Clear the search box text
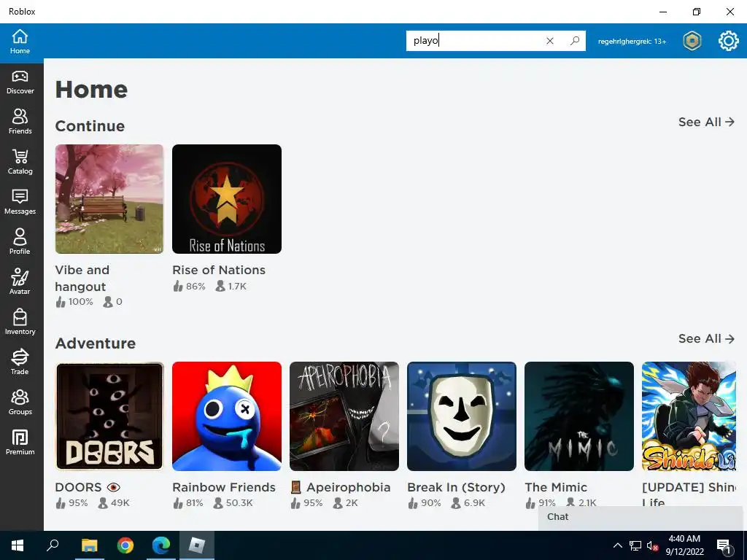This screenshot has height=560, width=747. tap(550, 41)
